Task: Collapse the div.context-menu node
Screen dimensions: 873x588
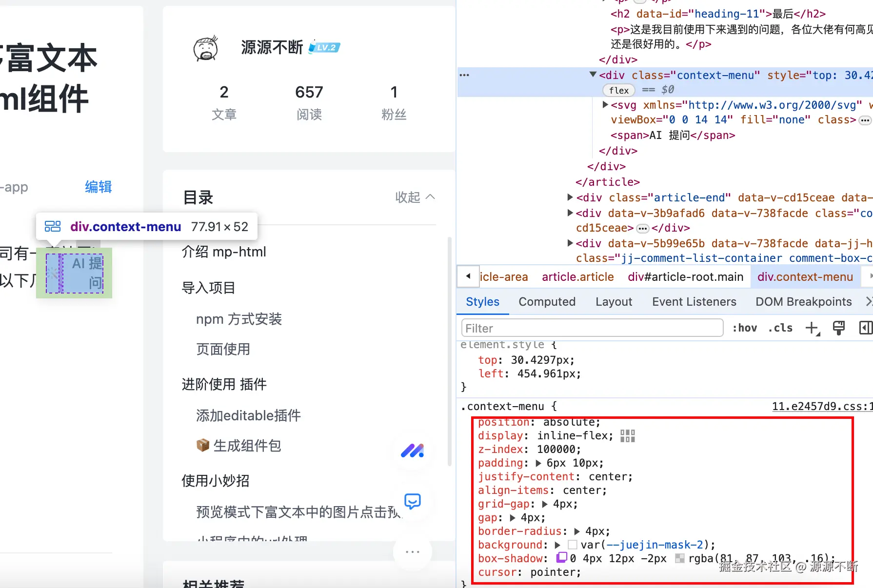Action: [593, 75]
